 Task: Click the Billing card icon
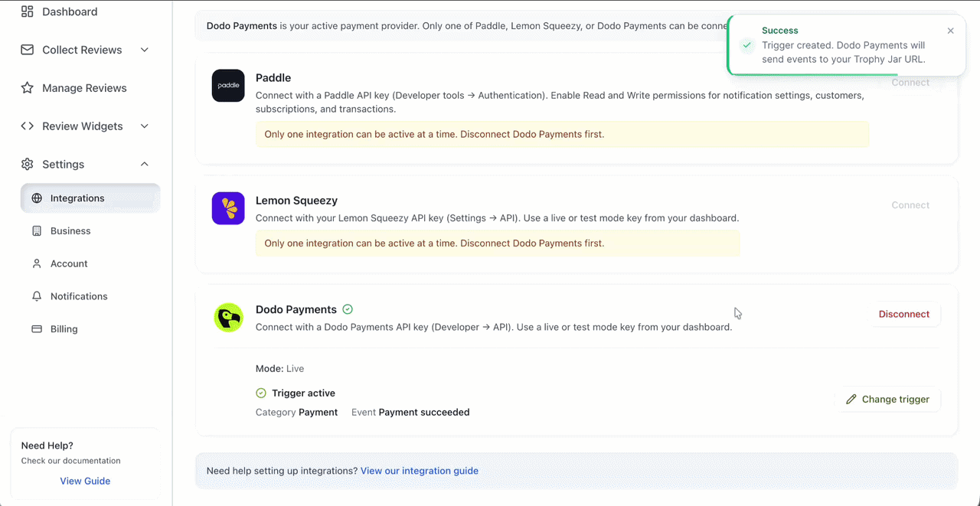click(37, 329)
